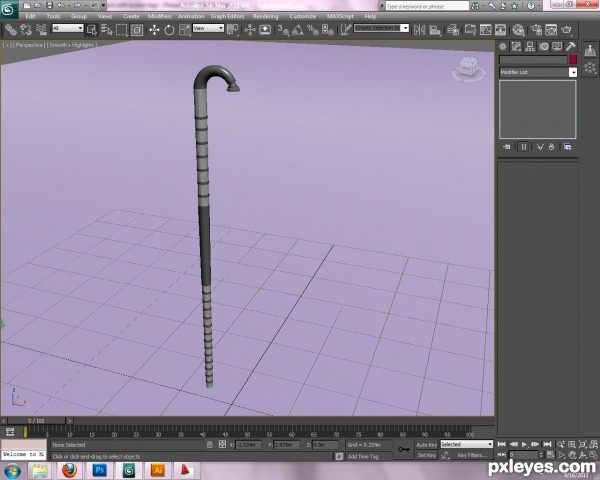Open Smooth + Highlights shading menu
Screen dimensions: 600x480
pos(72,45)
